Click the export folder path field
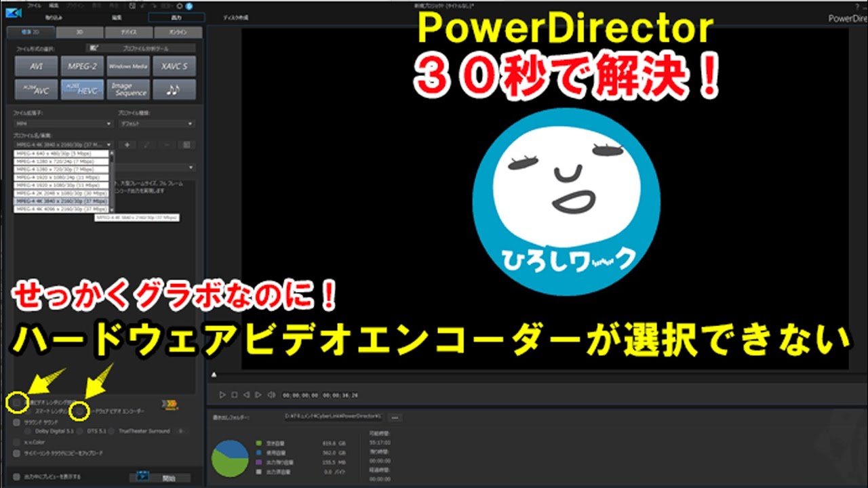Viewport: 868px width, 488px height. click(334, 418)
